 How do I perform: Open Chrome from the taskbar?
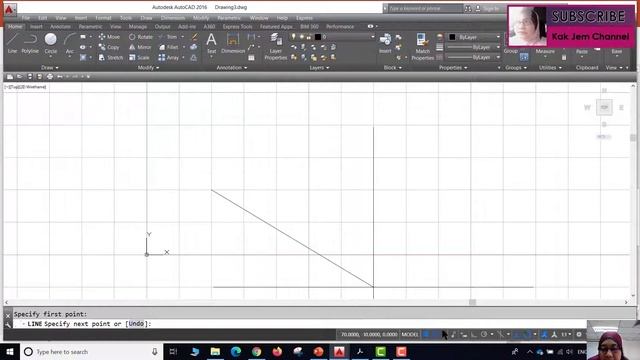tap(256, 351)
